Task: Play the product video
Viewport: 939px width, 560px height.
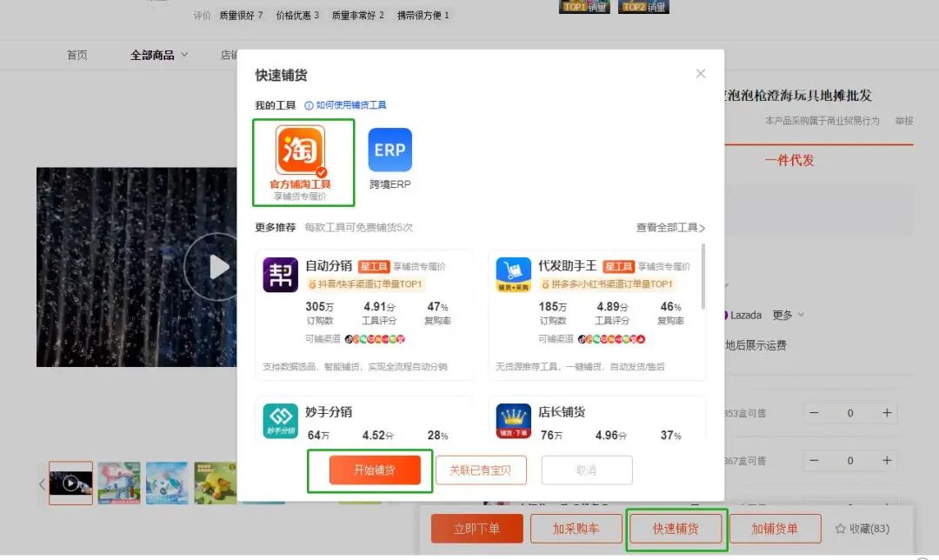Action: click(216, 267)
